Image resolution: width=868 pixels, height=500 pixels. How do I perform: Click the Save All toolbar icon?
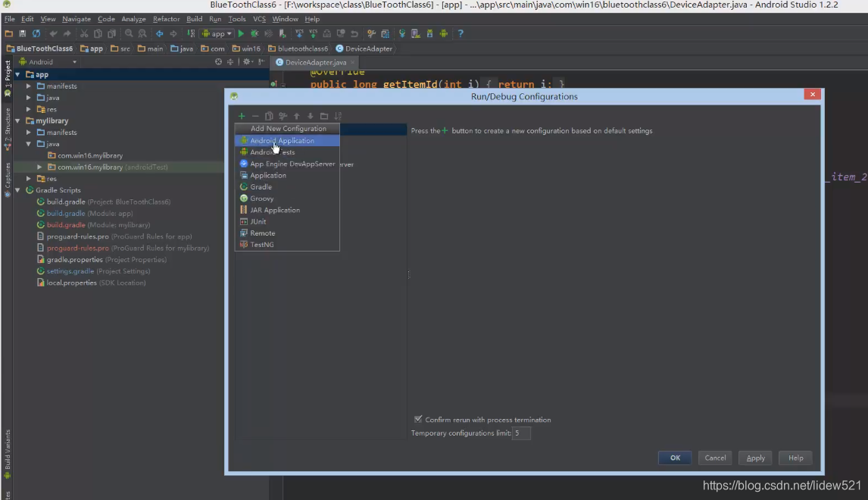pos(22,34)
